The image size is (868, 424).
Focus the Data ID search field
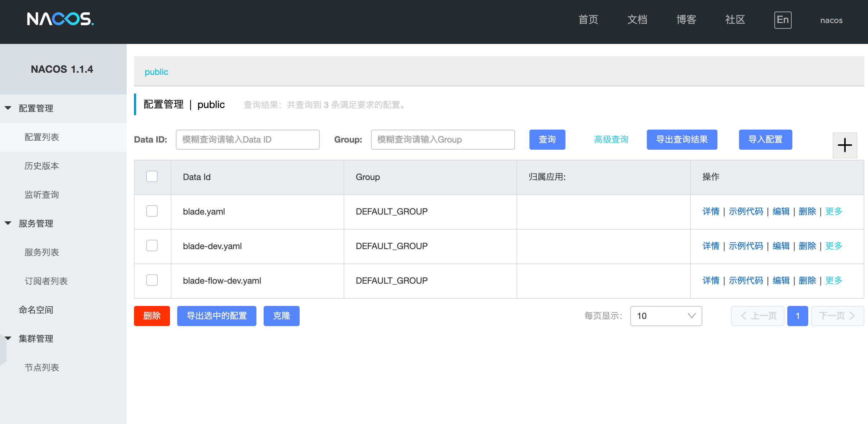click(248, 140)
